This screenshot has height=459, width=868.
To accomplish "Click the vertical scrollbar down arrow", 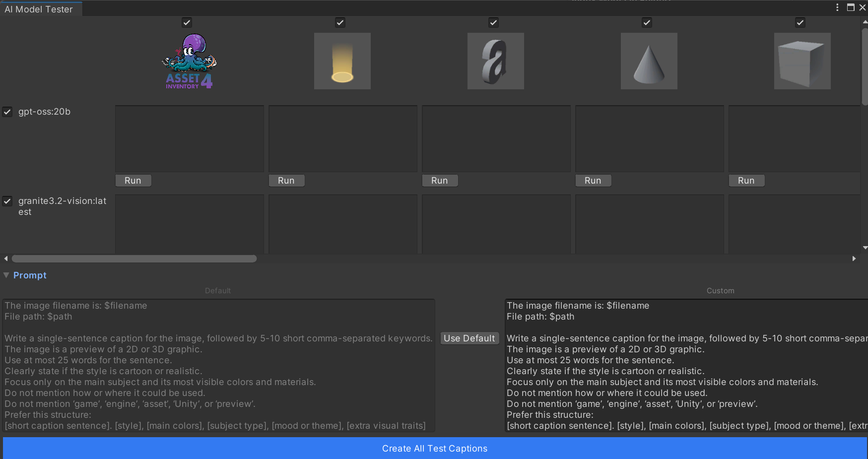I will pyautogui.click(x=865, y=248).
